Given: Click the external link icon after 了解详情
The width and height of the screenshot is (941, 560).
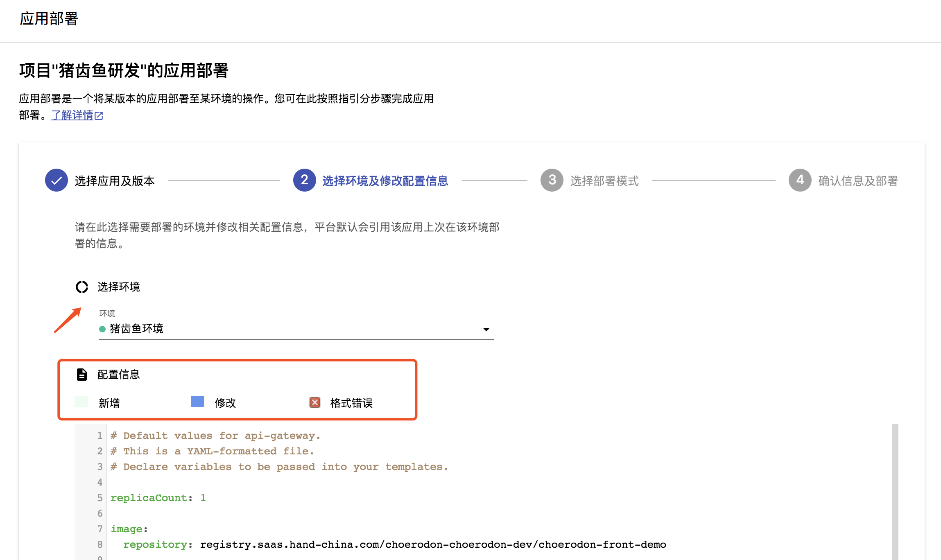Looking at the screenshot, I should [x=99, y=116].
